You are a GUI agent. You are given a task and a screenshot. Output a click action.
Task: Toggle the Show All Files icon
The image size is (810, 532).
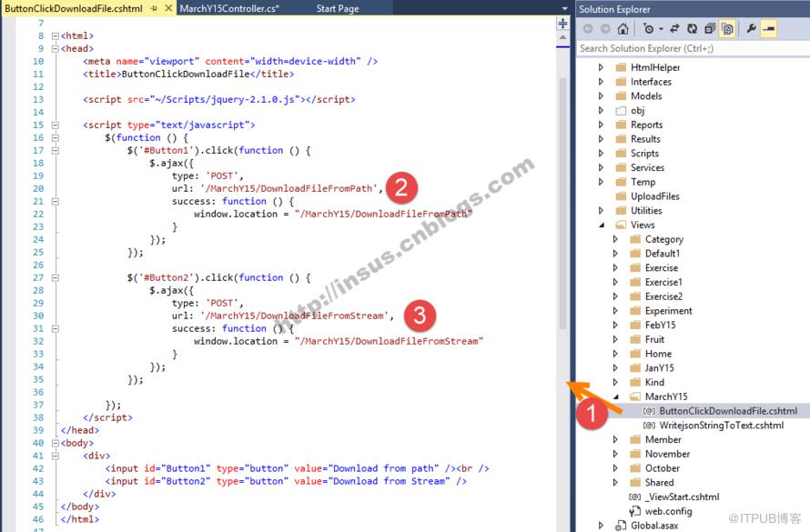coord(727,29)
